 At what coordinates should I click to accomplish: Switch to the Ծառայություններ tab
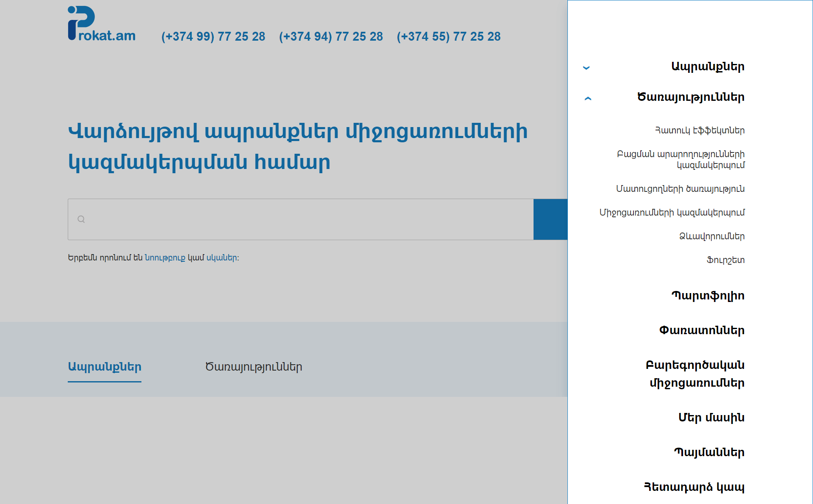pos(254,367)
